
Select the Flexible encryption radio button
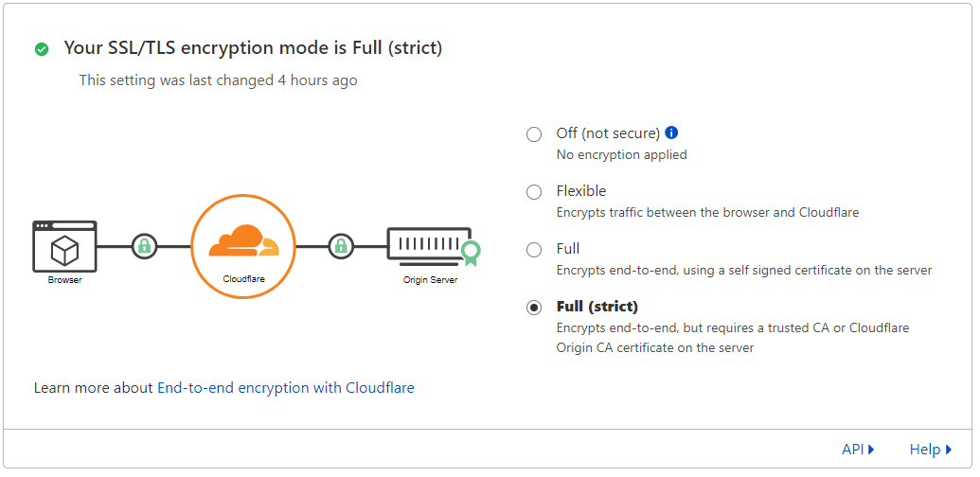(534, 192)
